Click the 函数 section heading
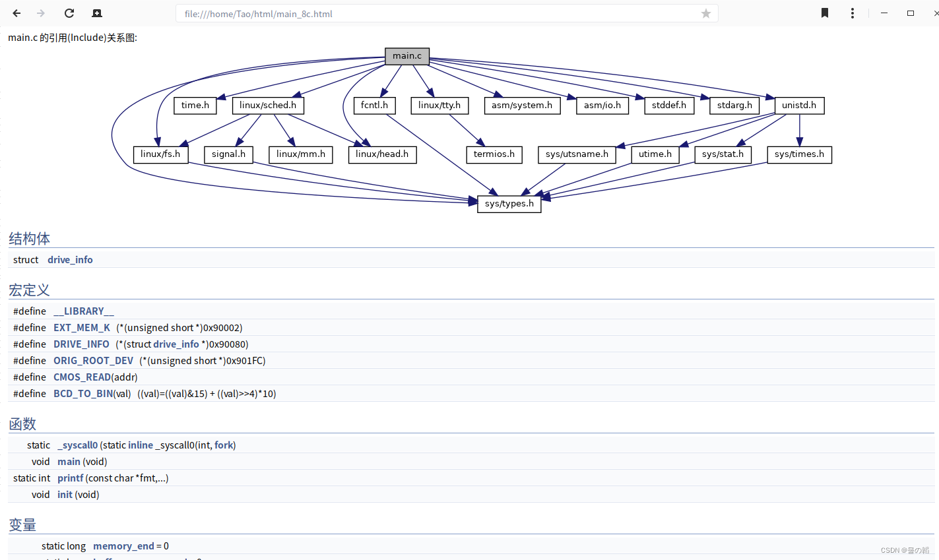The height and width of the screenshot is (560, 939). [22, 424]
